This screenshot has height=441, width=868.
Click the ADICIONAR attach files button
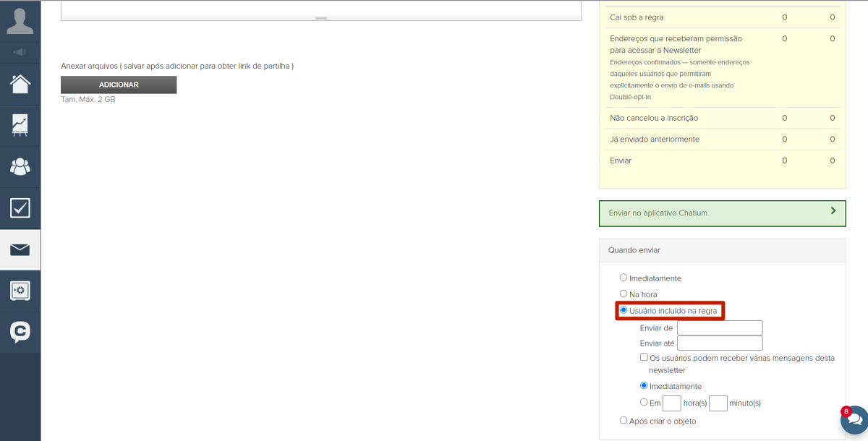(x=119, y=85)
